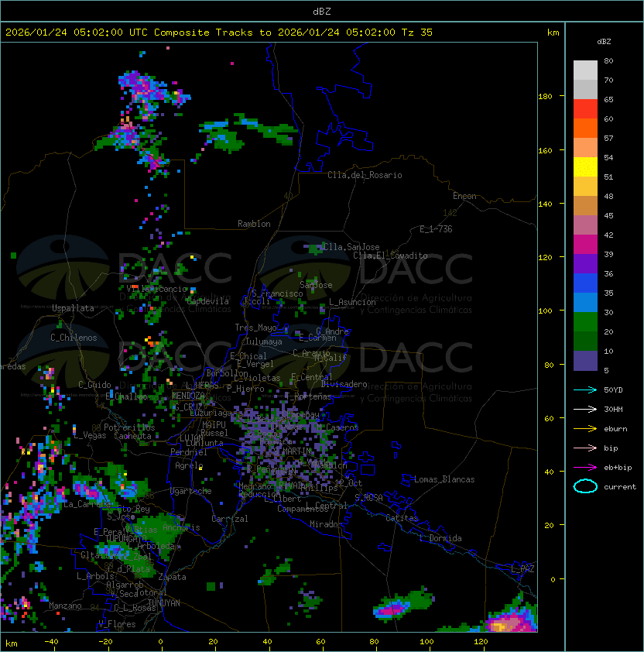This screenshot has width=644, height=652.
Task: Click the Perdriel label
Action: tap(189, 452)
